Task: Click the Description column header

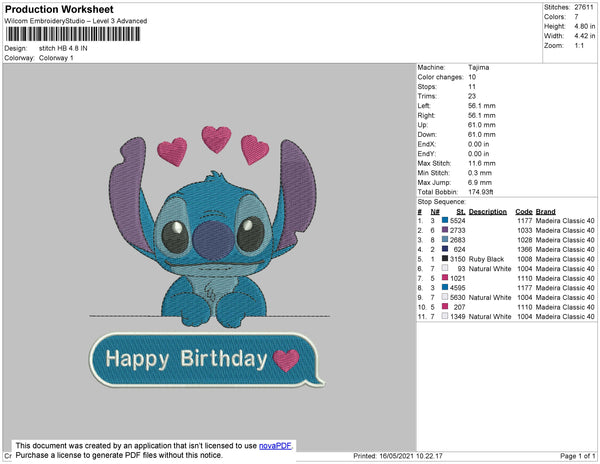Action: (487, 212)
